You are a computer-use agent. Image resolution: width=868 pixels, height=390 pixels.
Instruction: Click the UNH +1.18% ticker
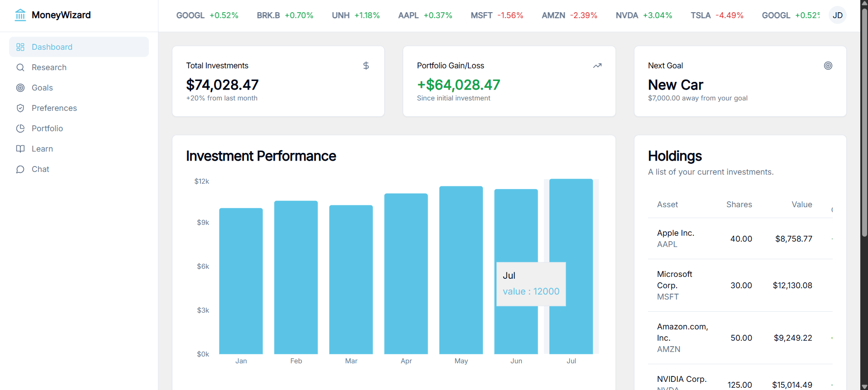click(x=356, y=15)
